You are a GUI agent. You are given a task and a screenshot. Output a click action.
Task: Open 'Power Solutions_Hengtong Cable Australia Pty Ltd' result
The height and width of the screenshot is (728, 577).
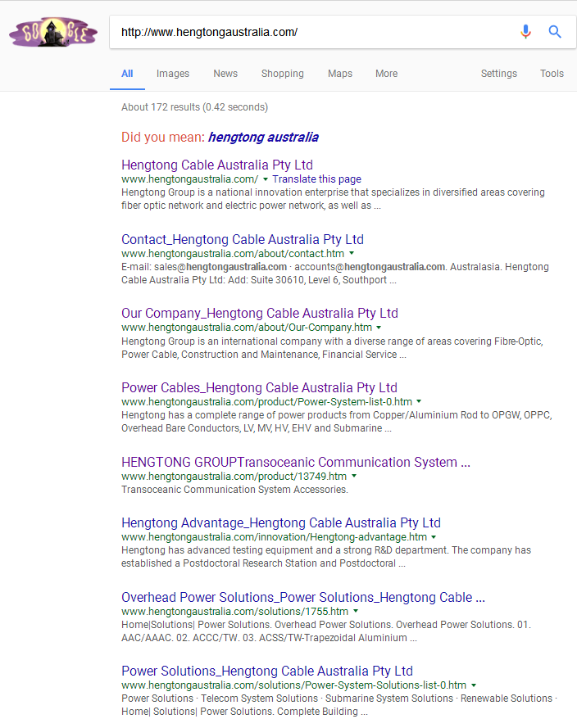click(x=267, y=671)
